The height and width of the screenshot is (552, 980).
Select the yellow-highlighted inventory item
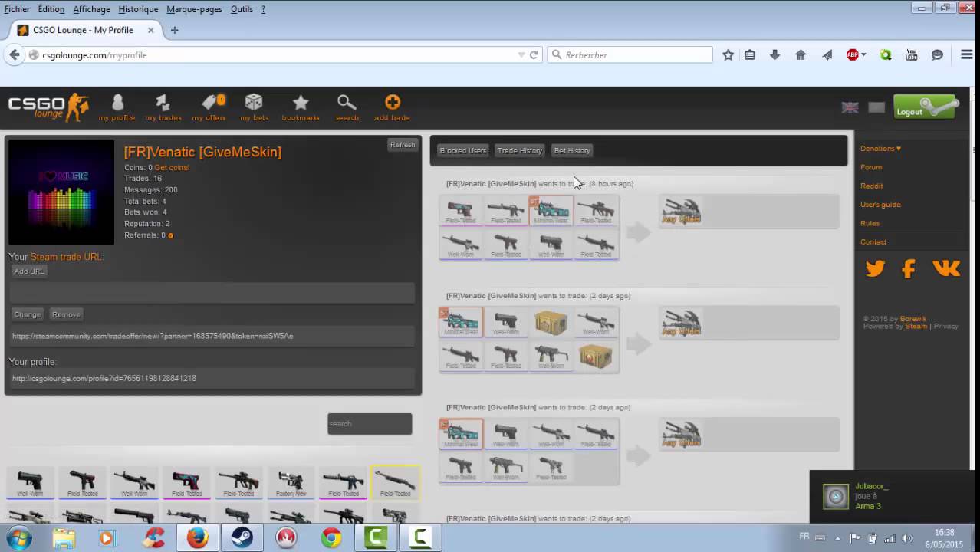pos(395,482)
